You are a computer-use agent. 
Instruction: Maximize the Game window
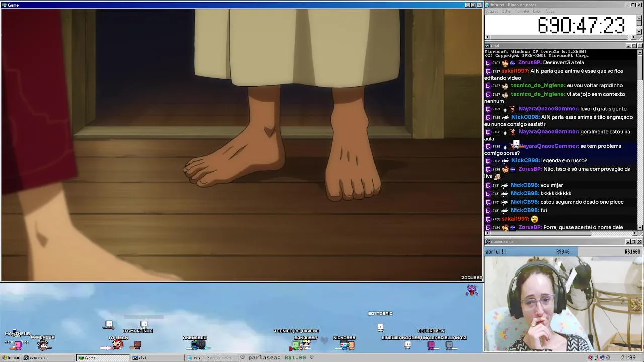click(473, 5)
